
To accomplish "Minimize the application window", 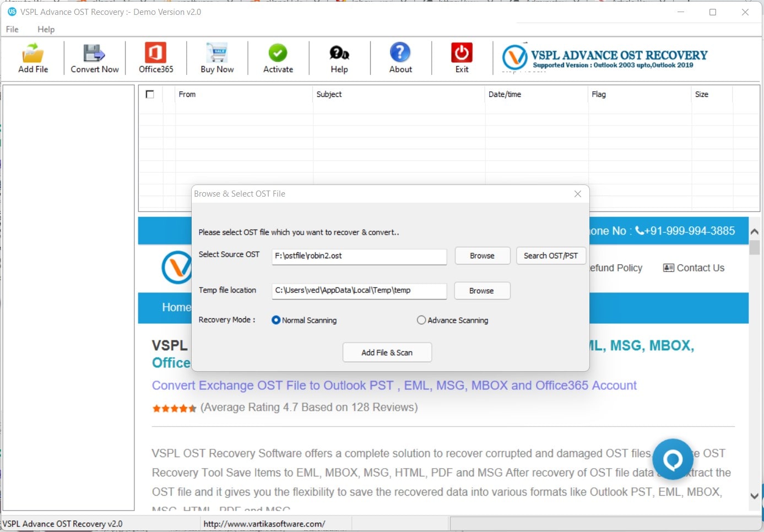I will [x=681, y=12].
